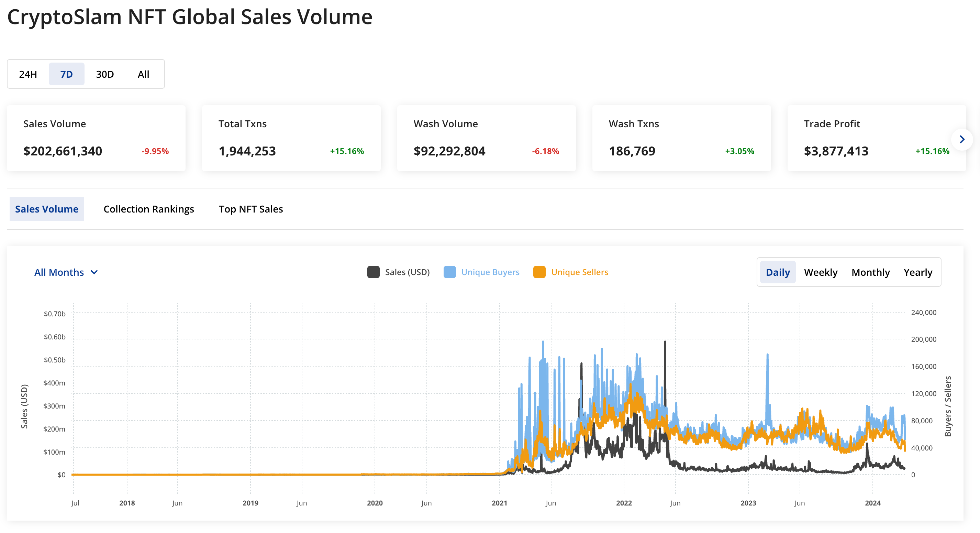Click the right arrow to scroll the stat cards
980x533 pixels.
coord(961,139)
